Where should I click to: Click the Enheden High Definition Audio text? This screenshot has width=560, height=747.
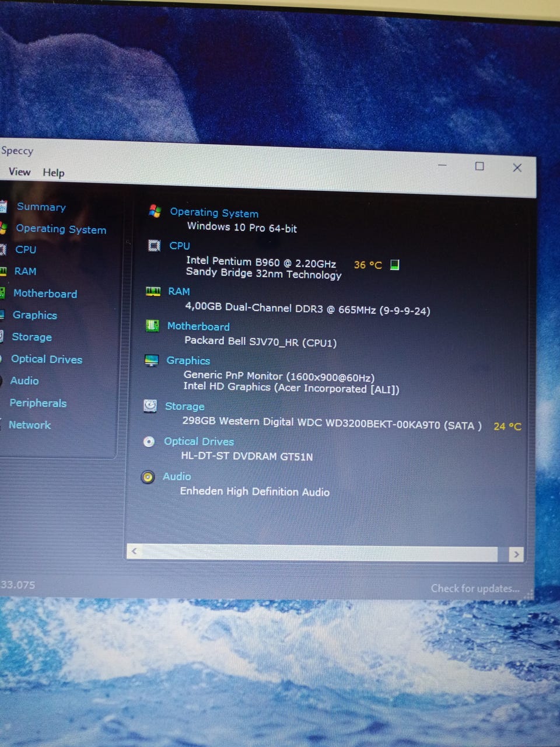255,491
